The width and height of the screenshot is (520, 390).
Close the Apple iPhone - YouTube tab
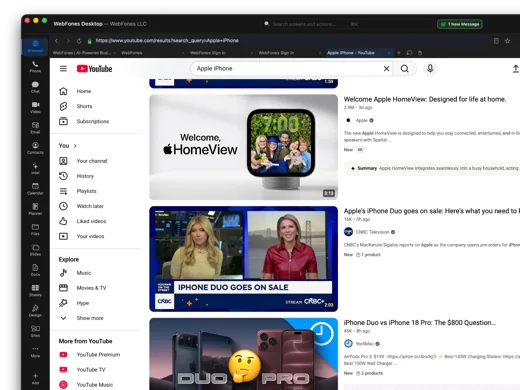(x=389, y=53)
